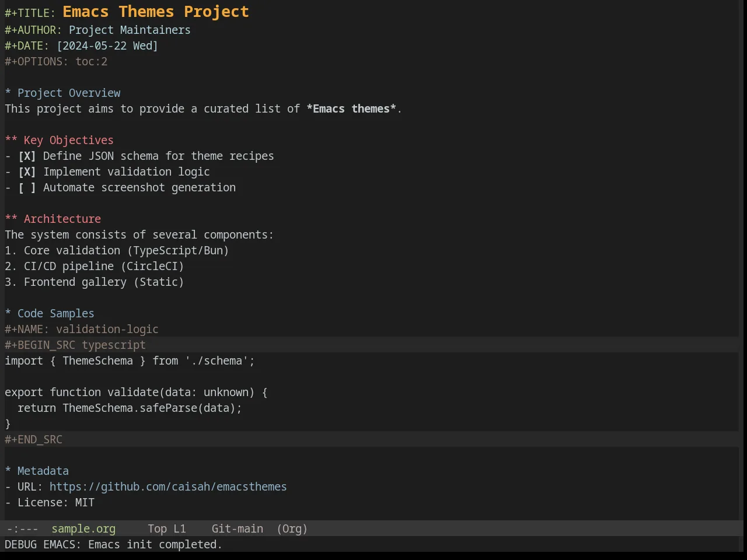This screenshot has height=560, width=747.
Task: Place cursor on #+BEGIN_SRC typescript line
Action: tap(75, 345)
